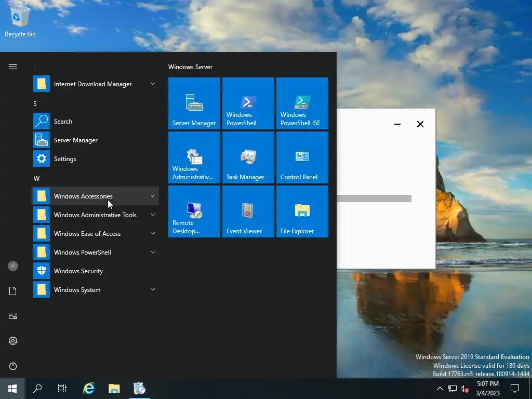Launch the Windows PowerShell tile
The image size is (532, 399).
click(x=248, y=103)
